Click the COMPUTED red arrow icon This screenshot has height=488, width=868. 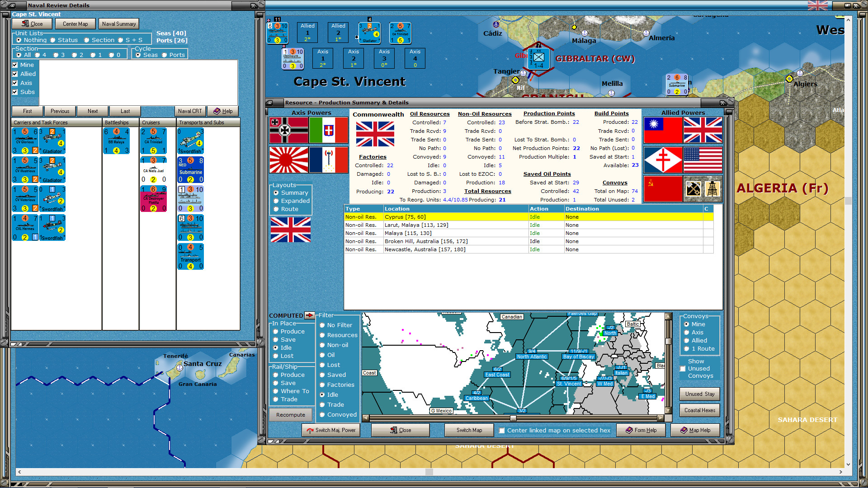[310, 315]
